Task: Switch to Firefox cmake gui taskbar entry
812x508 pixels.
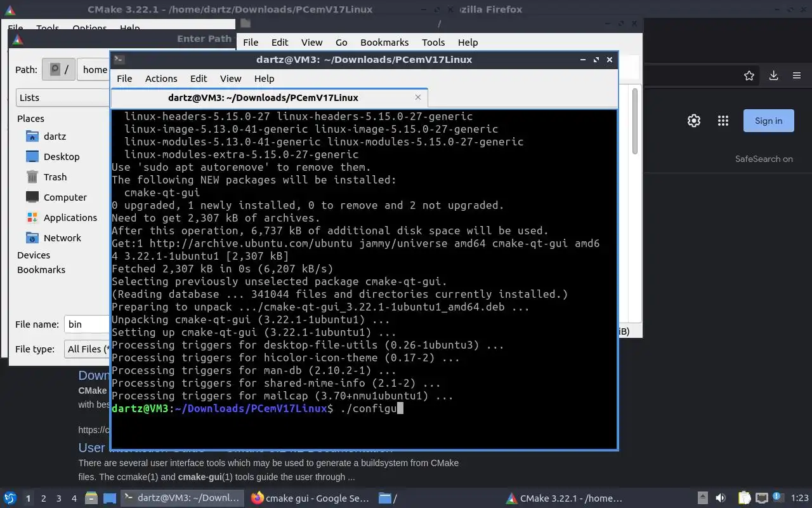Action: click(310, 498)
